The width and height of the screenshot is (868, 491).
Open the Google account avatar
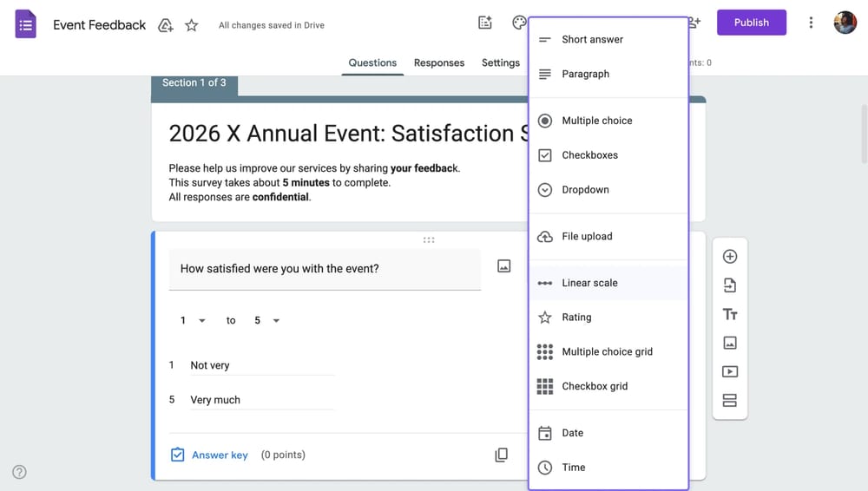click(x=845, y=23)
